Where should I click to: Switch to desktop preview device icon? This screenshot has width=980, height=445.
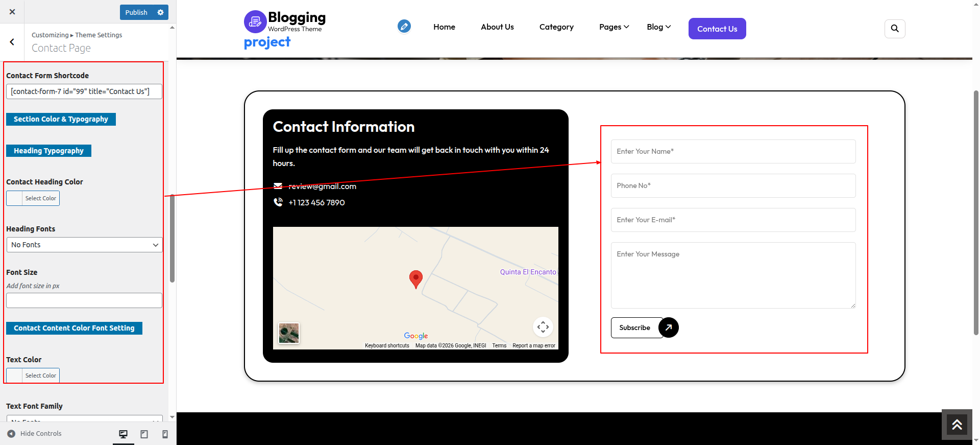(x=123, y=434)
